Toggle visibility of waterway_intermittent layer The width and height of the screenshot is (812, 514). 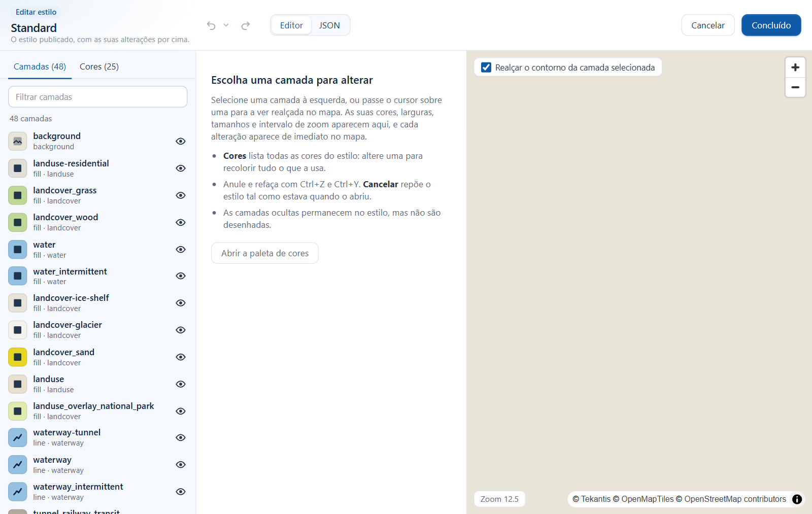tap(181, 492)
